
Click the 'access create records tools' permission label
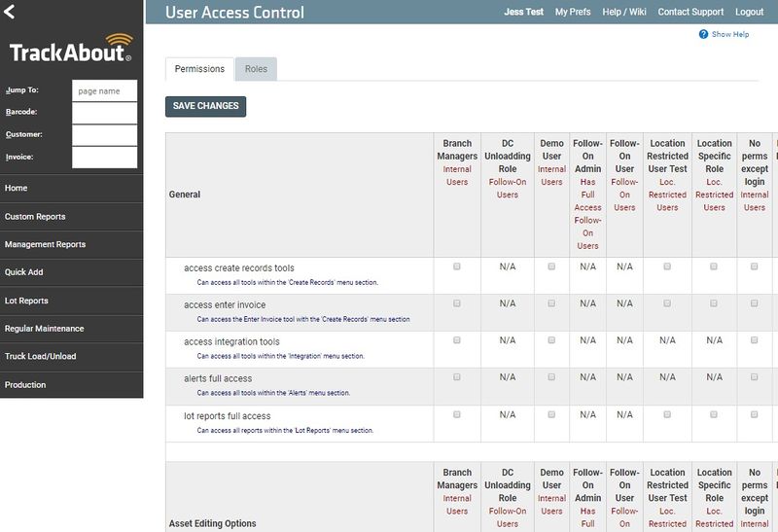[238, 268]
